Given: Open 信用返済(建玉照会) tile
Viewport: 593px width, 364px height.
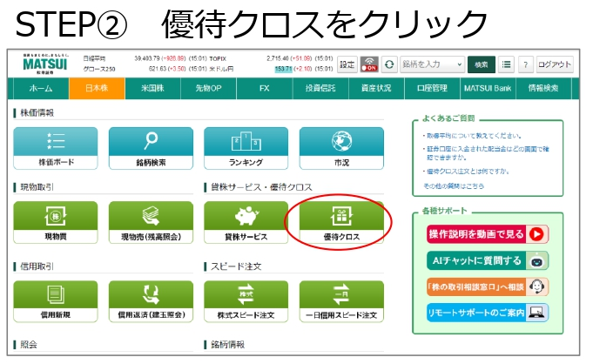Looking at the screenshot, I should [151, 301].
